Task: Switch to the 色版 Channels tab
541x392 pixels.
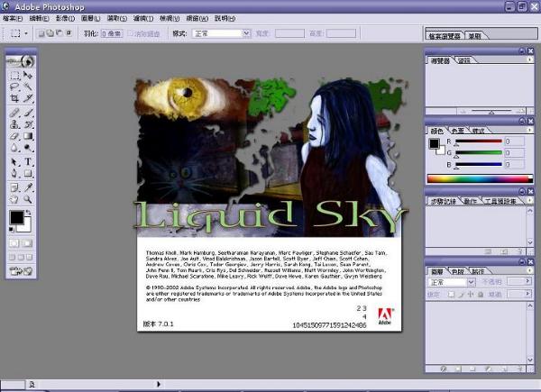Action: point(458,271)
